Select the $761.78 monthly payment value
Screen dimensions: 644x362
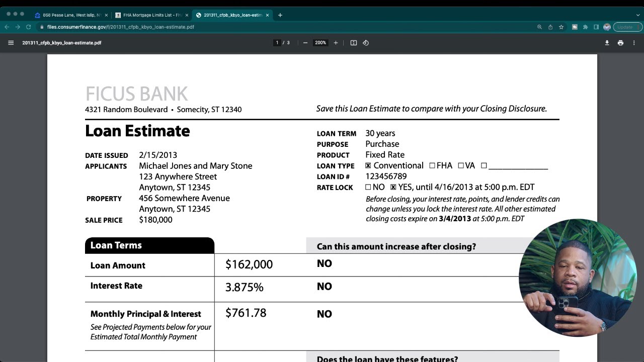coord(246,313)
